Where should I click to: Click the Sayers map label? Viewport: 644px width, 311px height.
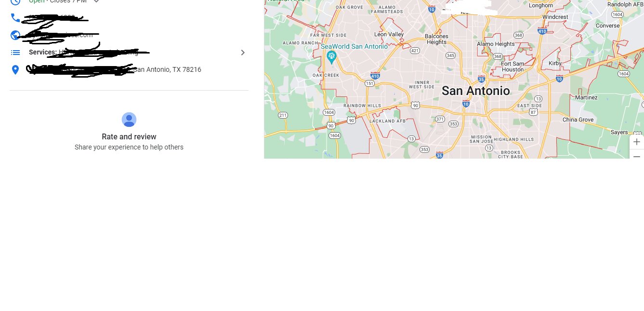pyautogui.click(x=619, y=132)
